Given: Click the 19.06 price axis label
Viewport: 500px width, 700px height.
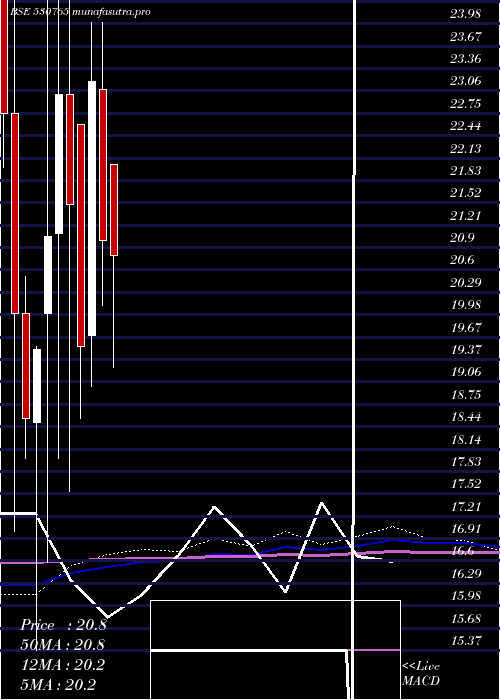Looking at the screenshot, I should (x=465, y=372).
